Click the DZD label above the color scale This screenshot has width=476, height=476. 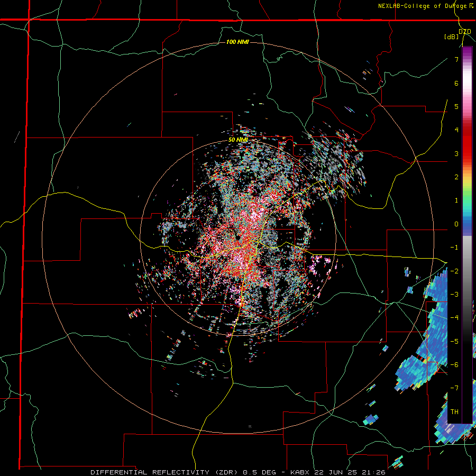[464, 32]
